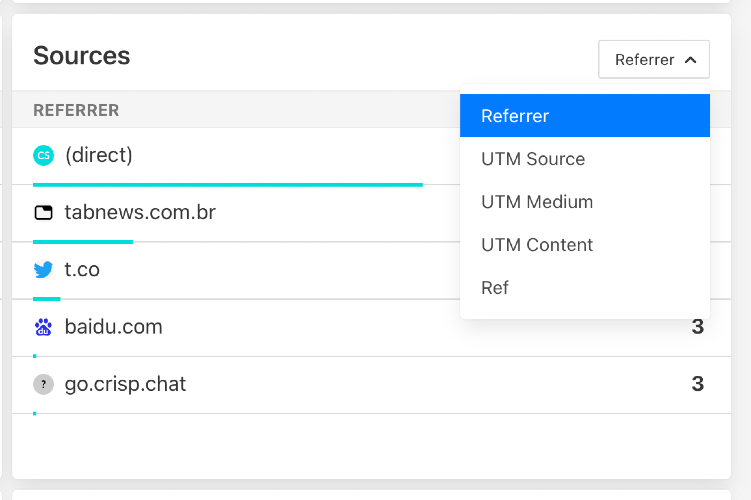This screenshot has width=751, height=500.
Task: Select the highlighted Referrer option
Action: pos(585,115)
